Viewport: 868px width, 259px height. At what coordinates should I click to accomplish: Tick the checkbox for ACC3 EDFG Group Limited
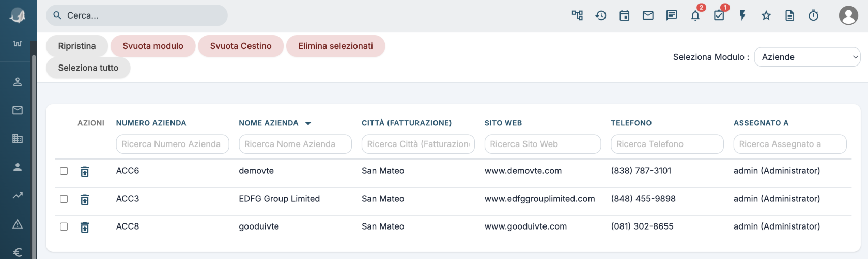(64, 199)
